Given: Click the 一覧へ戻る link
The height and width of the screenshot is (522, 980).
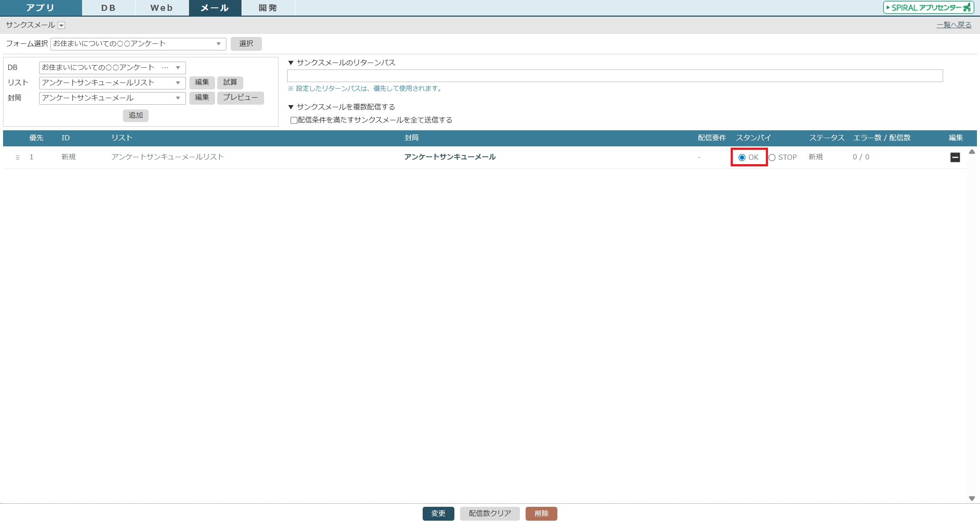Looking at the screenshot, I should pyautogui.click(x=954, y=25).
